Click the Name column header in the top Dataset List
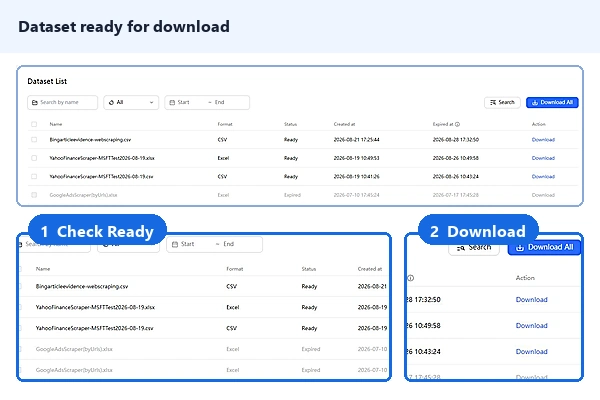600x400 pixels. coord(56,124)
